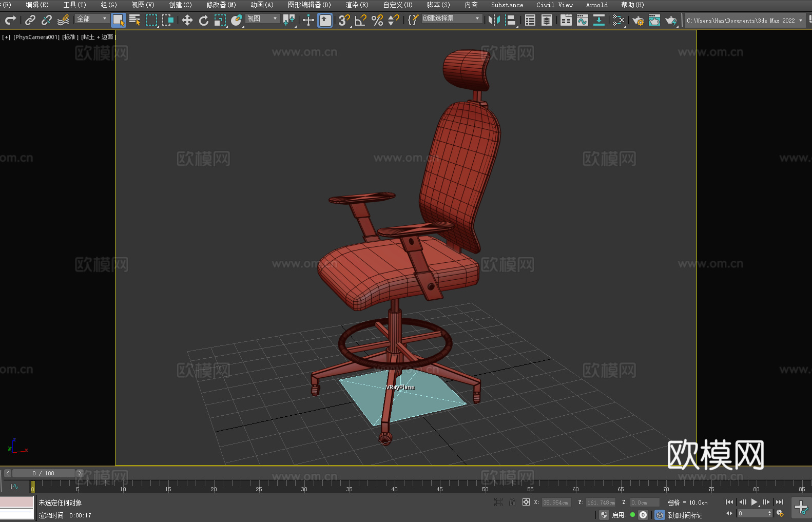
Task: Click the Redo arrow icon
Action: click(10, 20)
